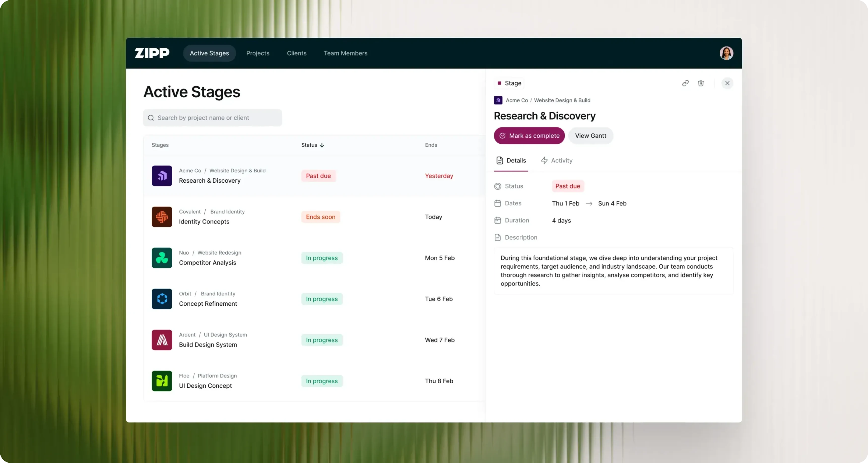The height and width of the screenshot is (463, 868).
Task: Close the stage details panel
Action: [727, 83]
